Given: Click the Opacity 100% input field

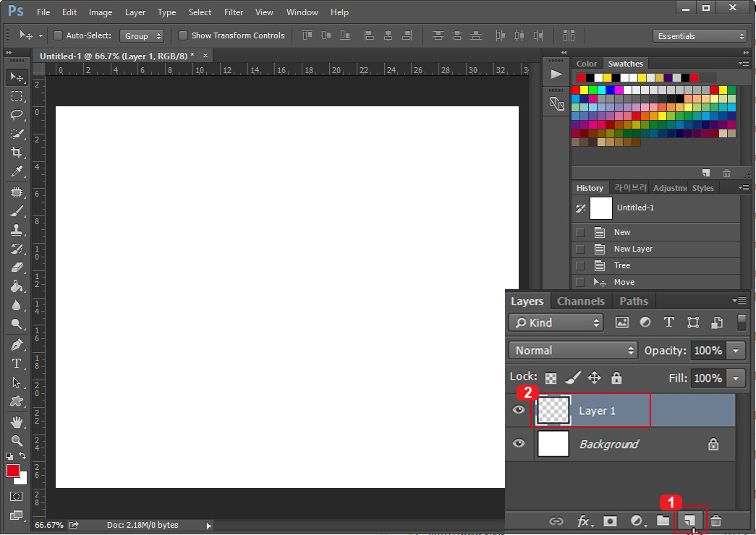Looking at the screenshot, I should [x=708, y=351].
